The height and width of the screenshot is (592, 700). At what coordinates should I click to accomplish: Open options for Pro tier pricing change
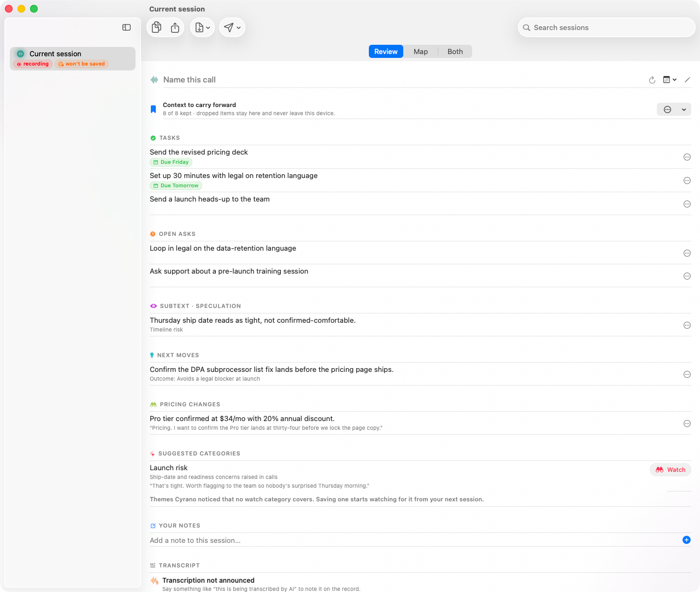tap(687, 424)
